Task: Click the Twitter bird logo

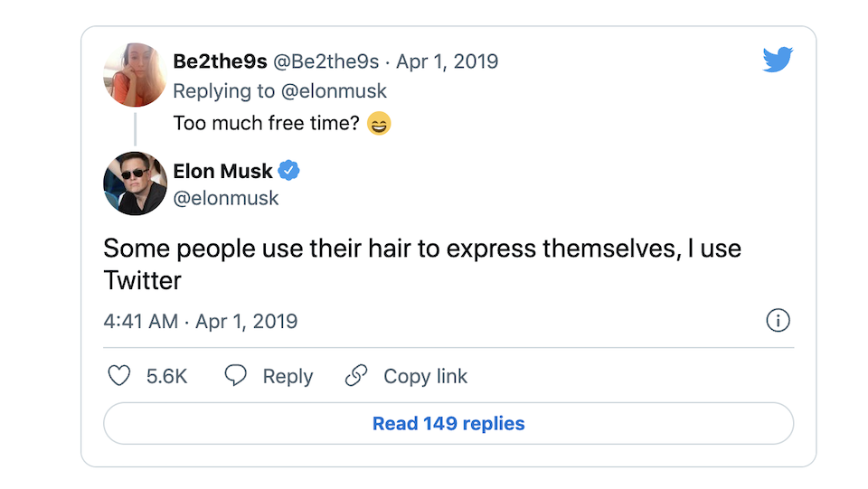Action: pos(778,61)
